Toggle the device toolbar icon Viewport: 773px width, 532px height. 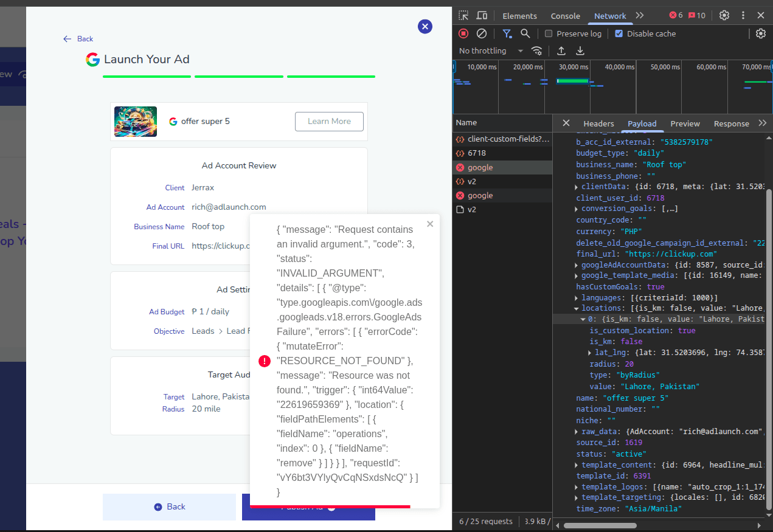coord(482,16)
